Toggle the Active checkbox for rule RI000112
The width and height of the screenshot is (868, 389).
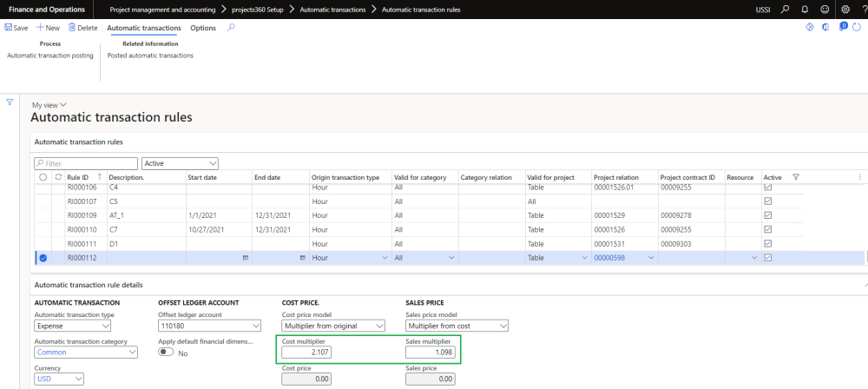pyautogui.click(x=769, y=258)
